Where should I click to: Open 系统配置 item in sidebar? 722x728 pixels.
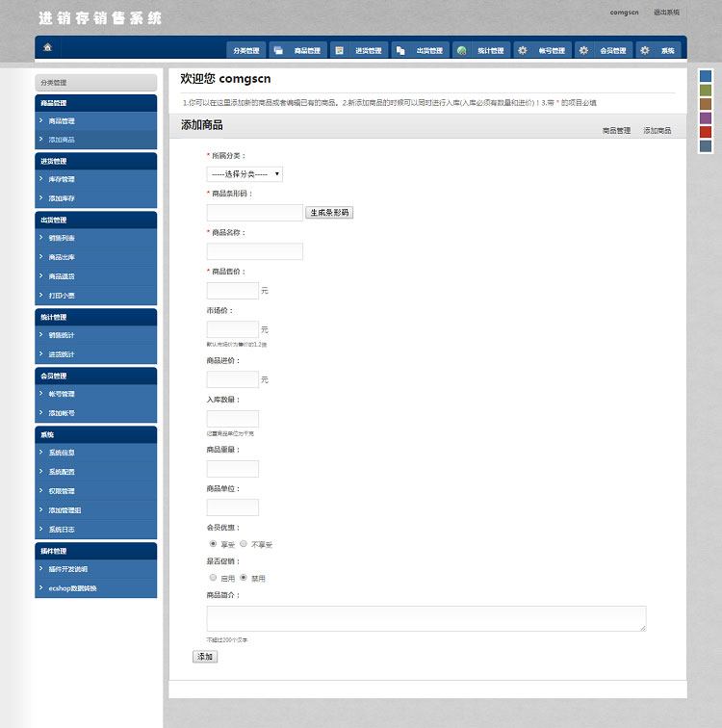96,472
